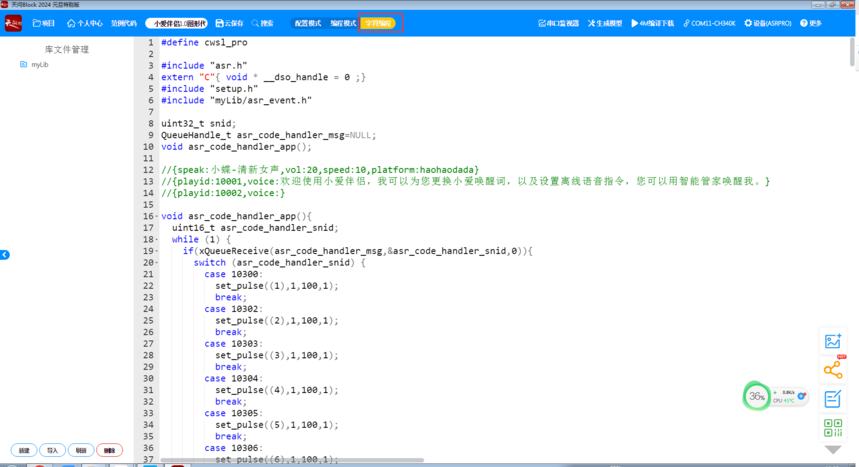Click the '//{playid:10002,voice:}' comment

pyautogui.click(x=223, y=193)
